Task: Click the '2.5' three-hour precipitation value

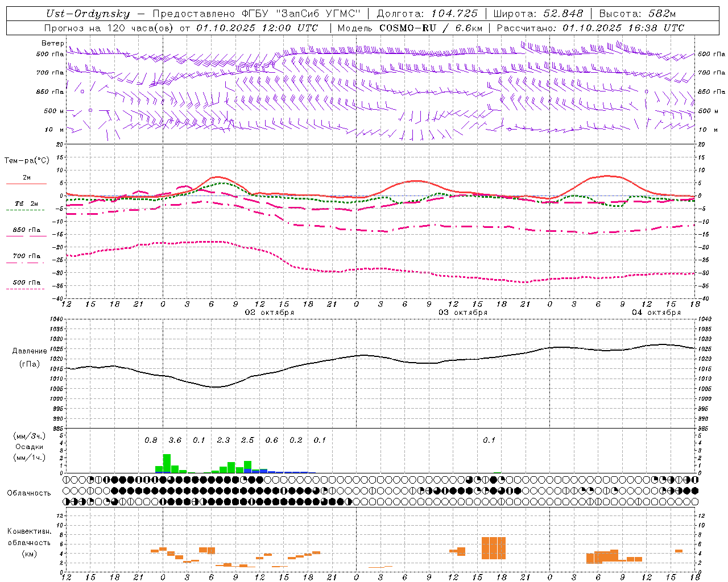Action: pyautogui.click(x=247, y=440)
